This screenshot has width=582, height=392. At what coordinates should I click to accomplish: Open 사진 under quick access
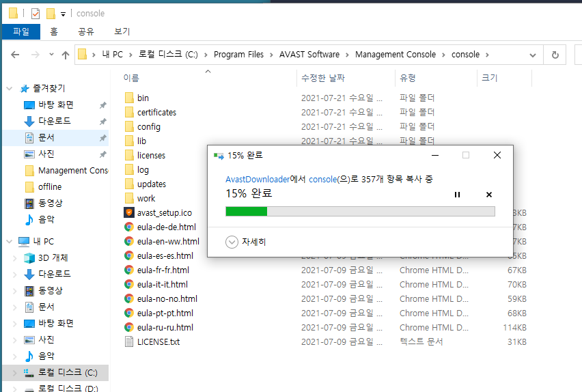pos(46,154)
